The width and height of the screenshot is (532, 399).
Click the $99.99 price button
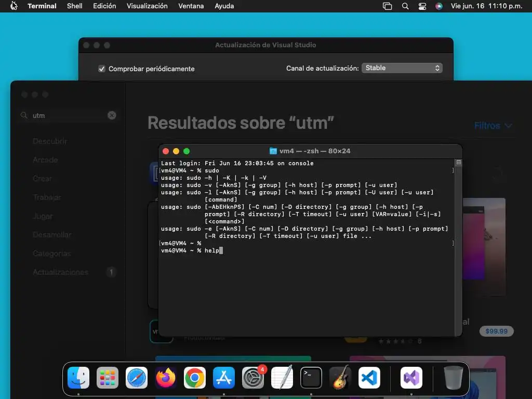coord(496,331)
